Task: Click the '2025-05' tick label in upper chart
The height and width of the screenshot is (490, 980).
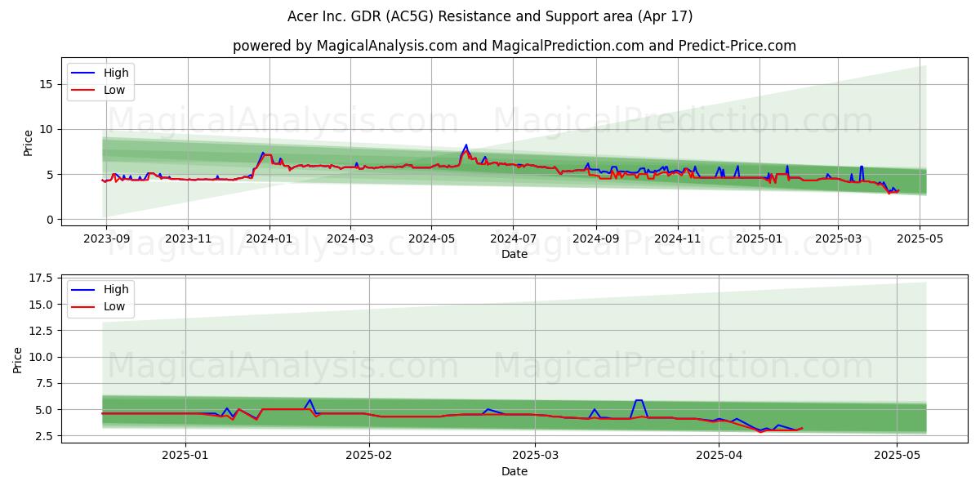Action: tap(920, 238)
